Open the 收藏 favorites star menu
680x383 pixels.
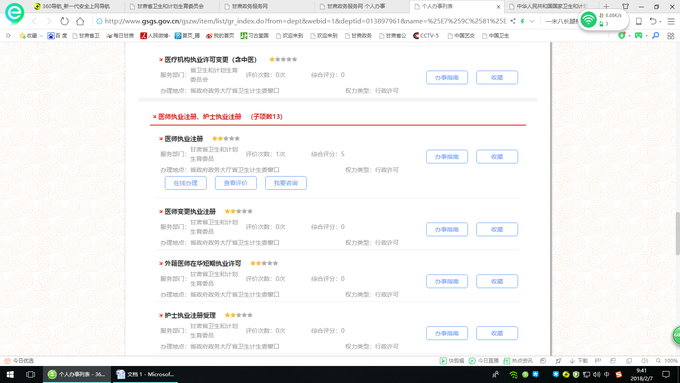(x=31, y=36)
